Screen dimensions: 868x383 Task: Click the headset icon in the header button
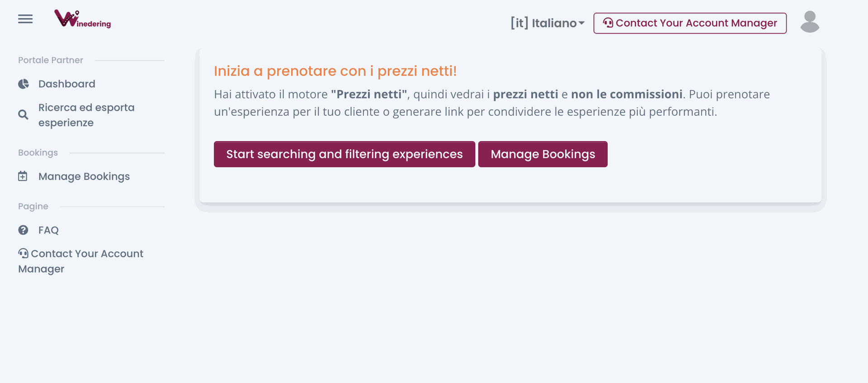click(x=608, y=23)
